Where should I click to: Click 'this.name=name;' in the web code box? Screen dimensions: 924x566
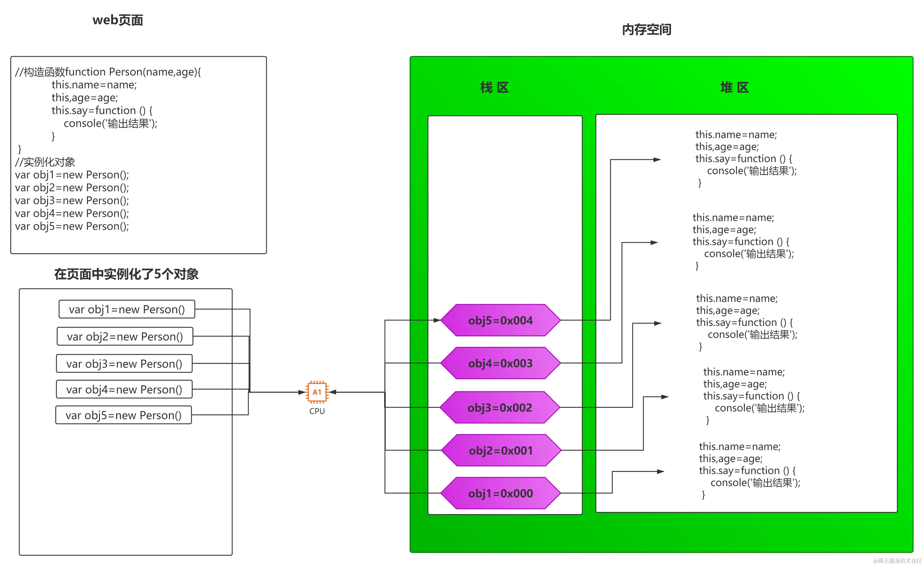click(94, 85)
